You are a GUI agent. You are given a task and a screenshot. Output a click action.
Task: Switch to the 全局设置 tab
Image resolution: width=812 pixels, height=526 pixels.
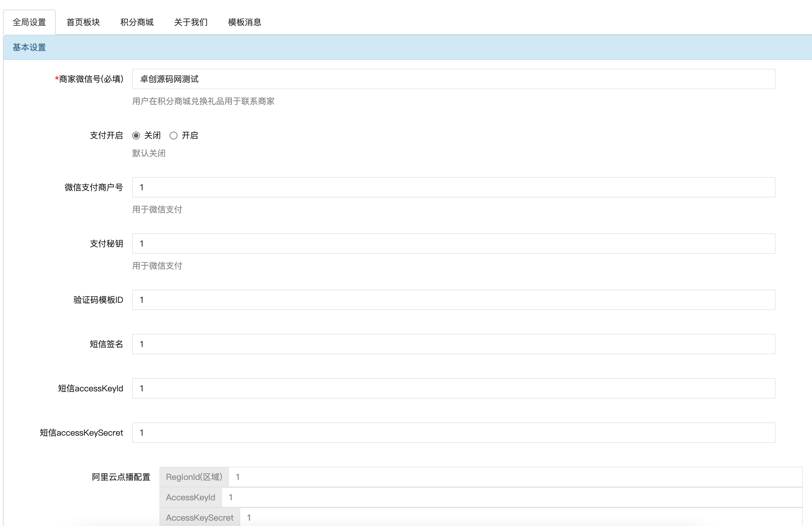tap(29, 22)
